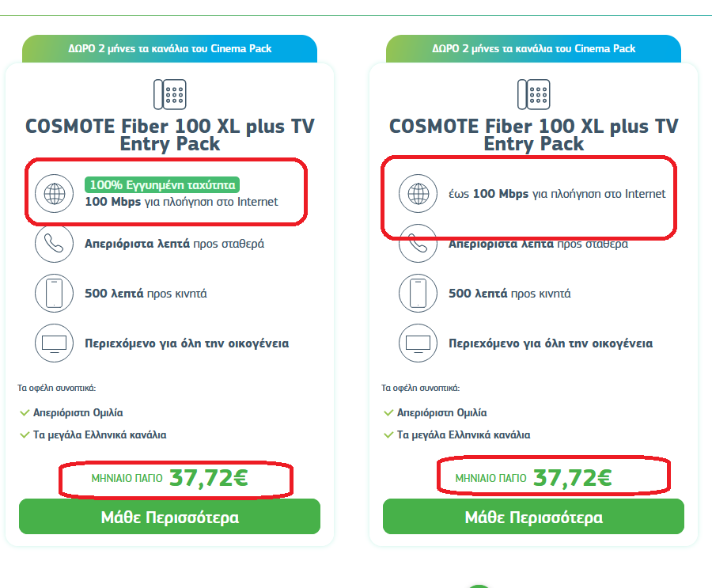Click left card's Απεριόριστη Ομιλία checkmark item
Screen dimensions: 712x588
coord(72,412)
